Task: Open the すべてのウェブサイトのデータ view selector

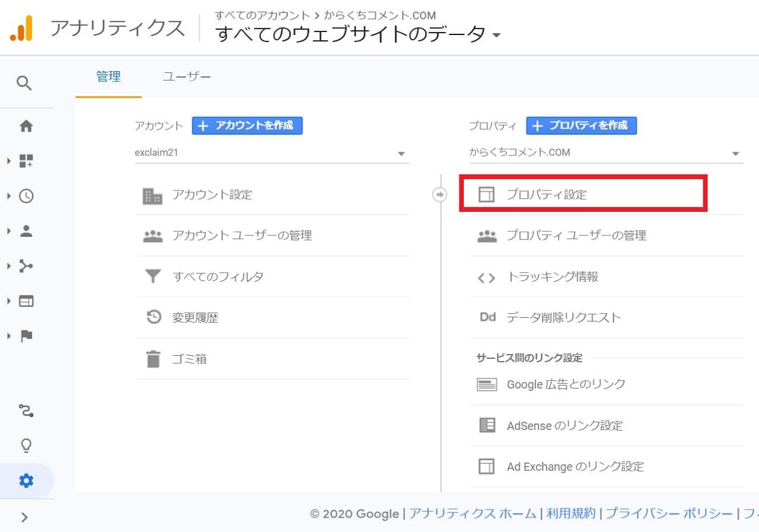Action: pos(358,34)
